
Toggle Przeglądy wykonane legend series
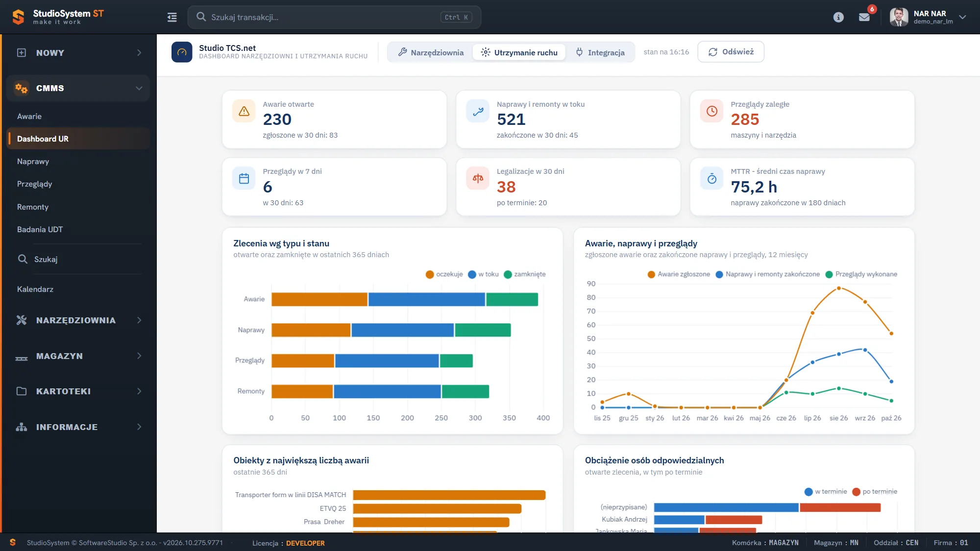861,274
